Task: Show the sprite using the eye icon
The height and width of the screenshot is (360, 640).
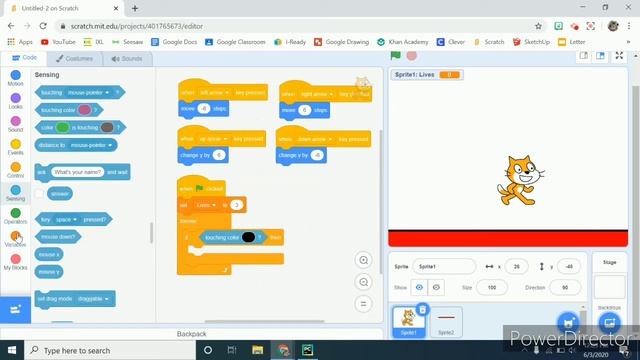Action: pos(419,287)
